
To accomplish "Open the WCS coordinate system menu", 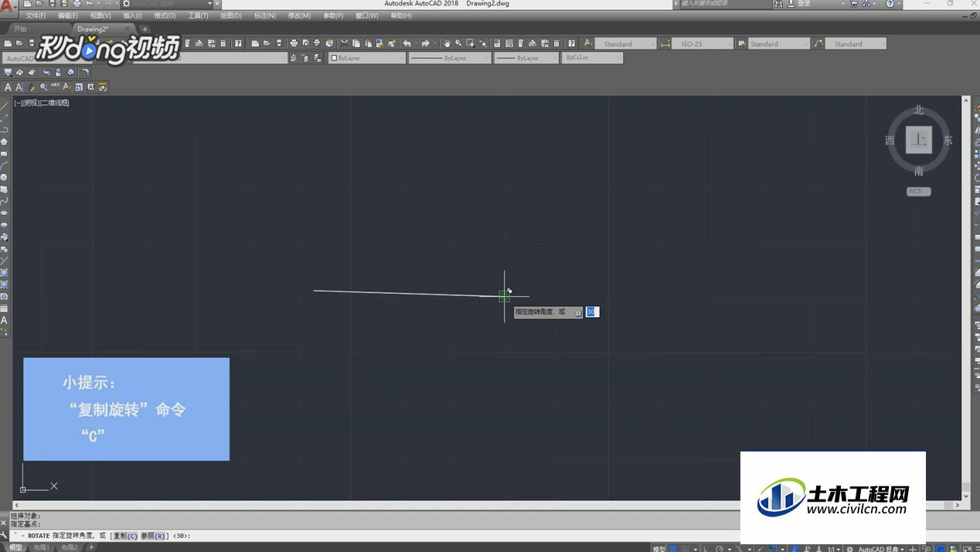I will pyautogui.click(x=918, y=191).
